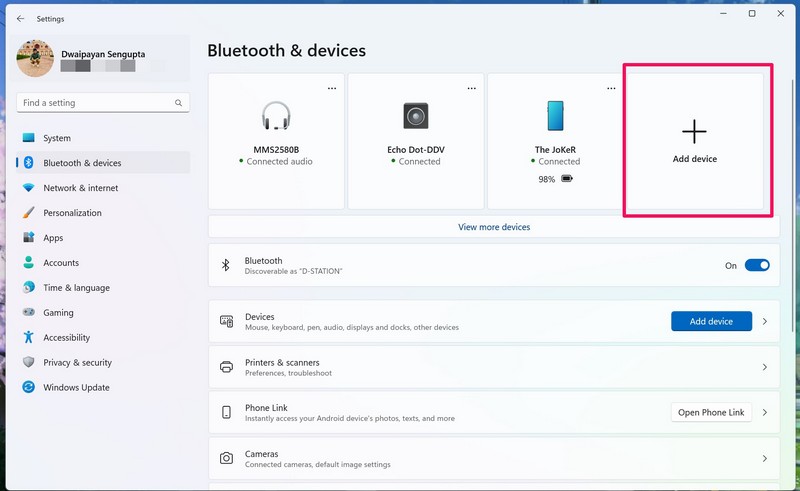Click the blue Add device button
The width and height of the screenshot is (800, 491).
click(x=711, y=321)
